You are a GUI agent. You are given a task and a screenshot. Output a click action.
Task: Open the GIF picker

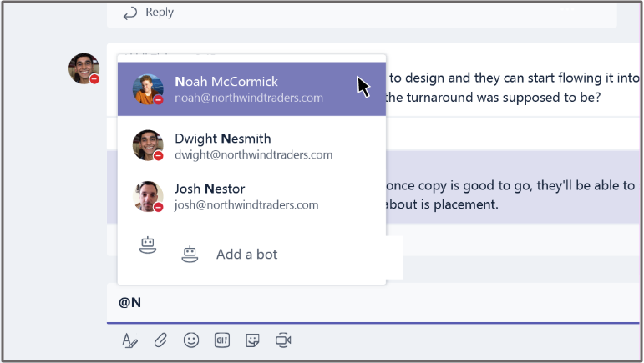(222, 340)
